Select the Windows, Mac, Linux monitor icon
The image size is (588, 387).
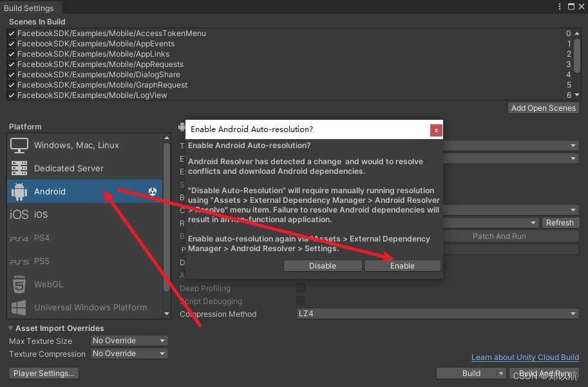(x=19, y=146)
